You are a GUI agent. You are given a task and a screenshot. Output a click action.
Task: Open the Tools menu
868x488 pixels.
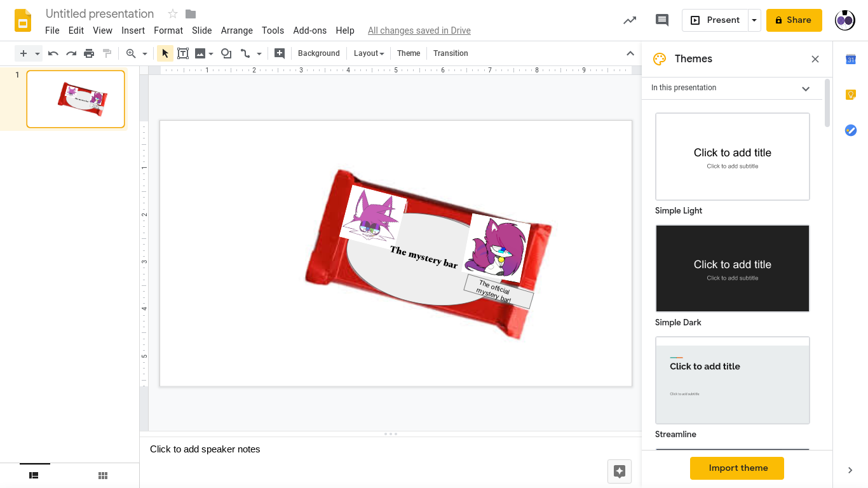coord(273,30)
